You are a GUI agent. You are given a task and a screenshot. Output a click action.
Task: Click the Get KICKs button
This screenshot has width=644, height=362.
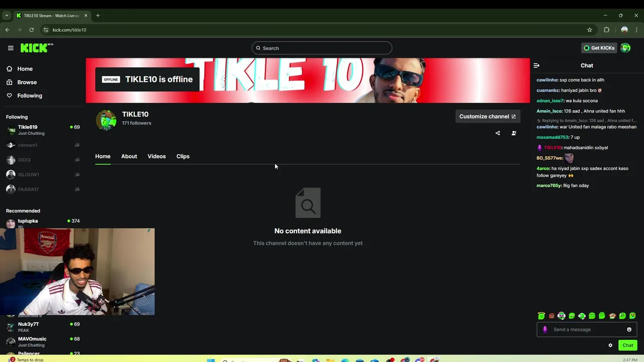(599, 48)
